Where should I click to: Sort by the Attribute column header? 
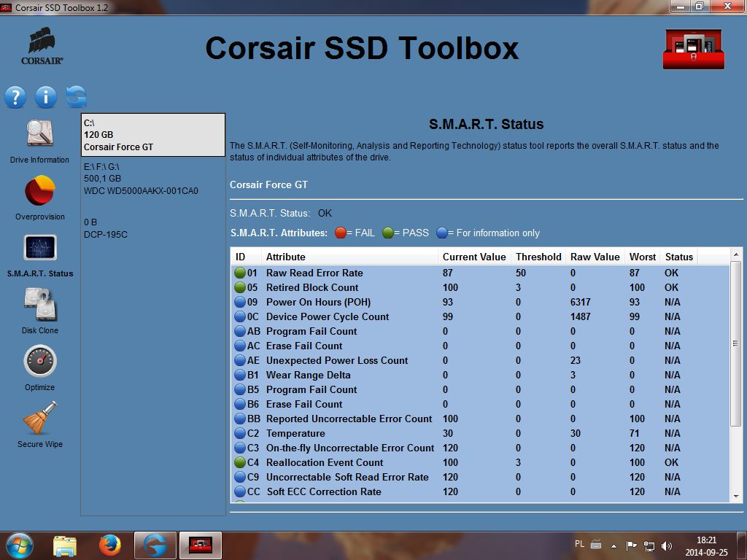(x=349, y=257)
